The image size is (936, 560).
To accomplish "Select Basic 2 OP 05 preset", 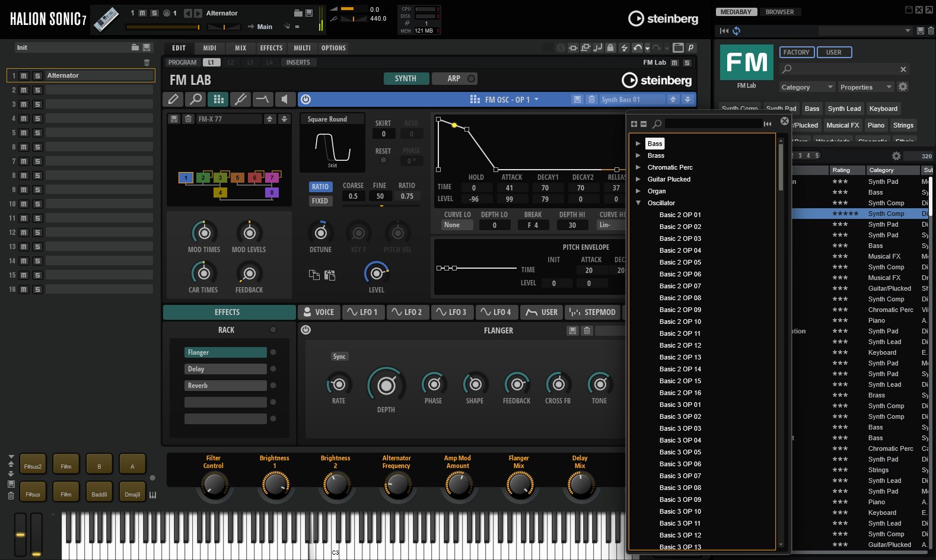I will tap(680, 262).
